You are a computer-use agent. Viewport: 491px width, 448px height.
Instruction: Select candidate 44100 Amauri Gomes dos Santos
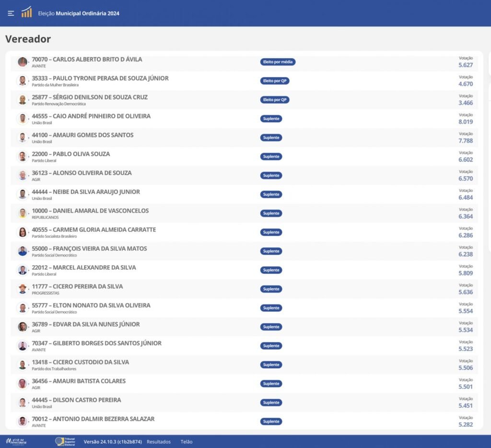coord(82,135)
